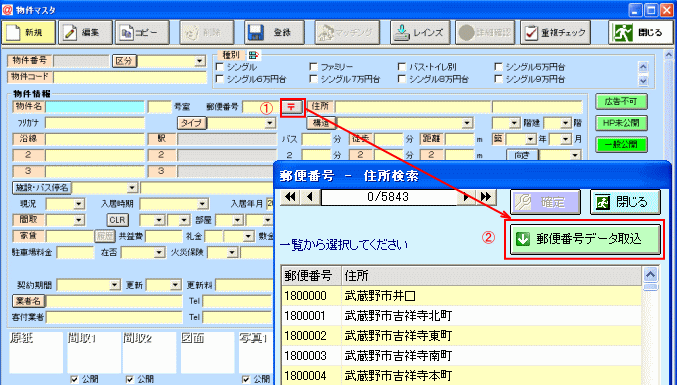Image resolution: width=677 pixels, height=385 pixels.
Task: Expand the 区分 dropdown list
Action: (199, 61)
